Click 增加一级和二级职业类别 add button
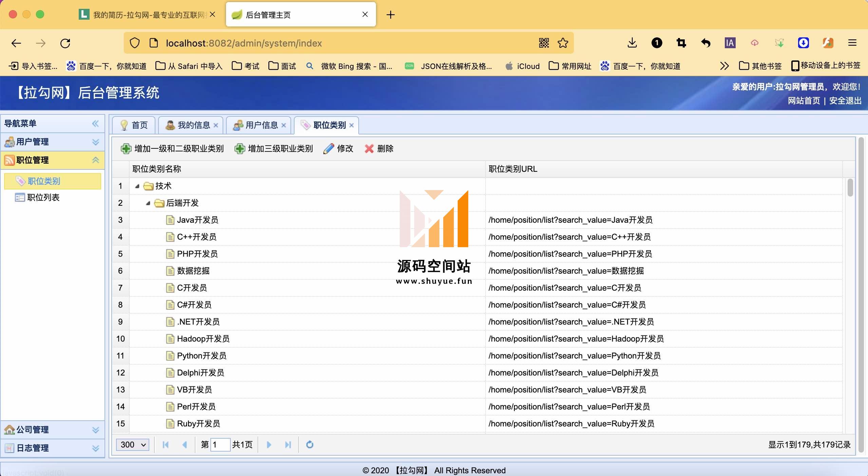 point(172,148)
